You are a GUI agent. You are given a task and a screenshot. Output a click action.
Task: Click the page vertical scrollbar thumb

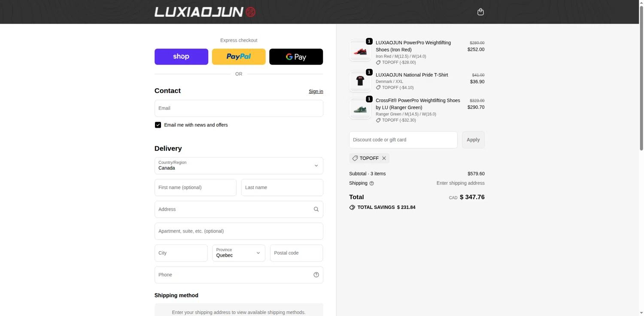(641, 77)
